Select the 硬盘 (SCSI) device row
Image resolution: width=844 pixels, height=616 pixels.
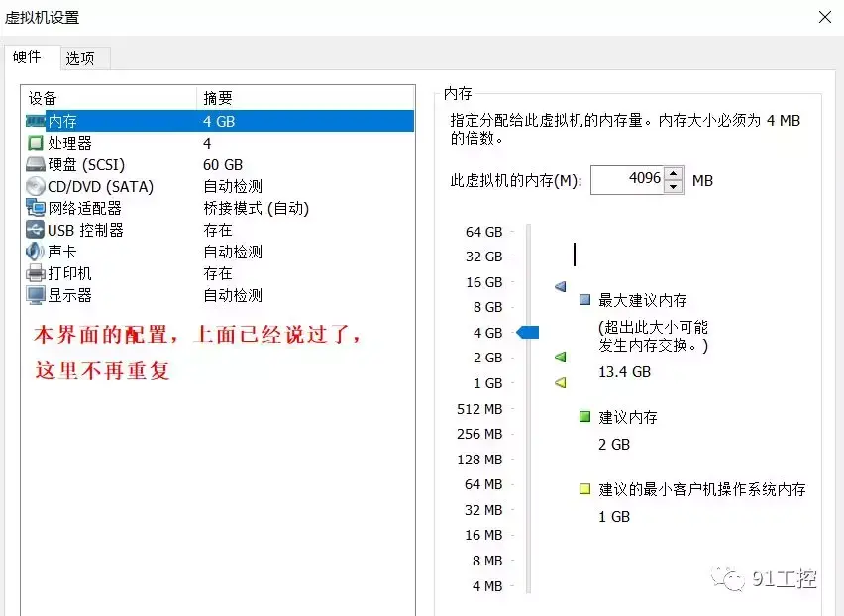click(220, 164)
